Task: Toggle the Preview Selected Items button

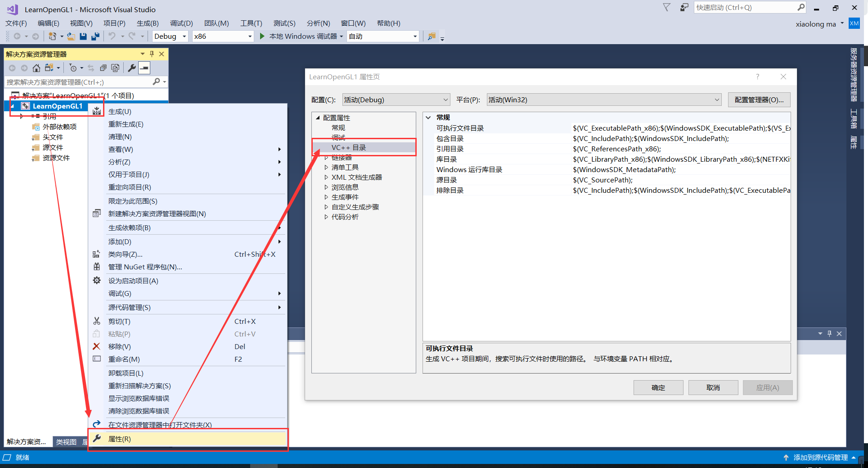Action: tap(144, 68)
